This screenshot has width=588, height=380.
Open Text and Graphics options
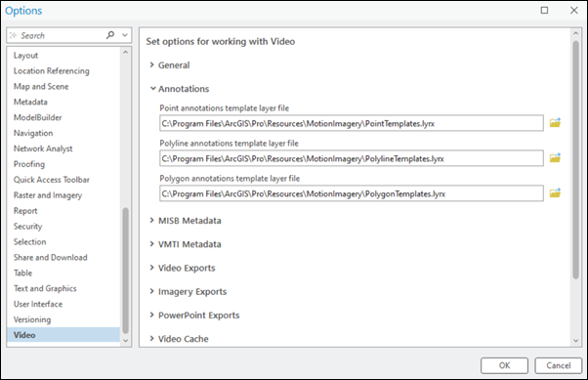pyautogui.click(x=63, y=288)
